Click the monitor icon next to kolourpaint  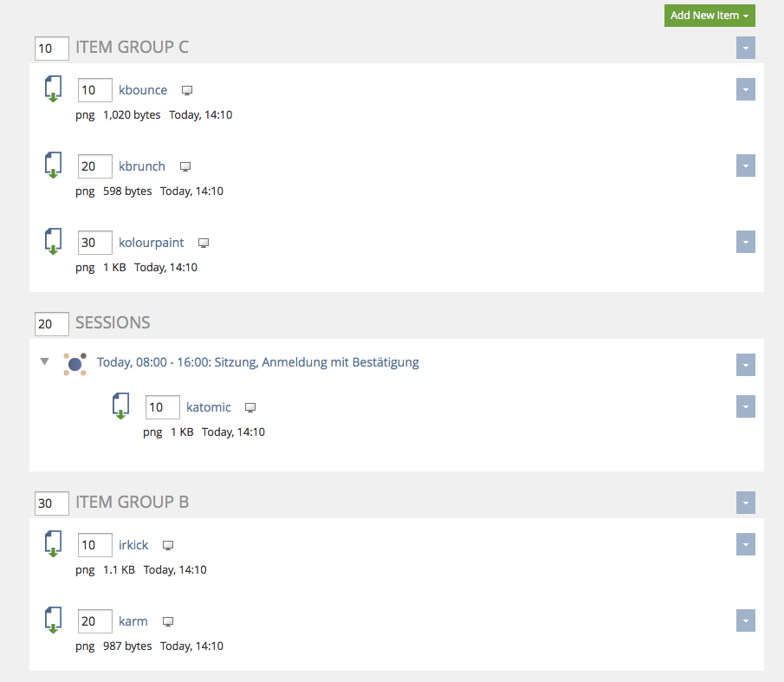point(204,244)
